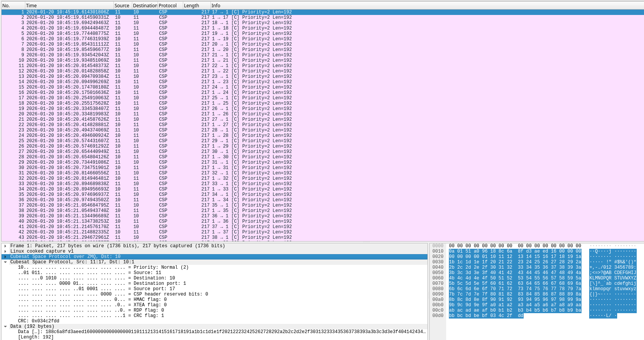Click the Source column header
This screenshot has height=340, width=644.
coord(122,6)
